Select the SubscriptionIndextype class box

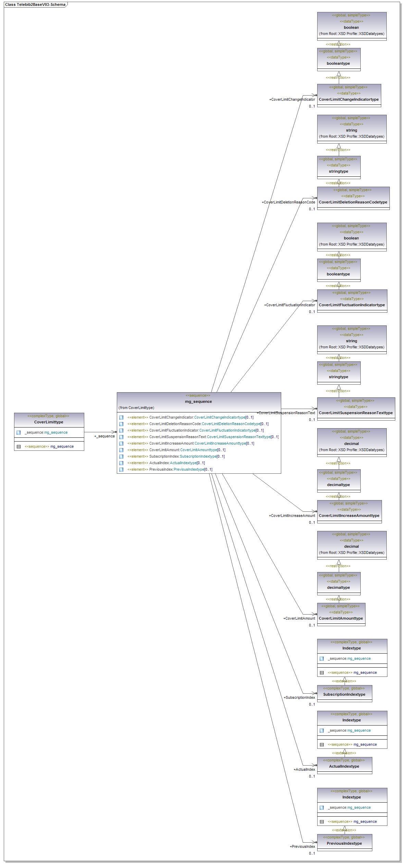click(344, 694)
